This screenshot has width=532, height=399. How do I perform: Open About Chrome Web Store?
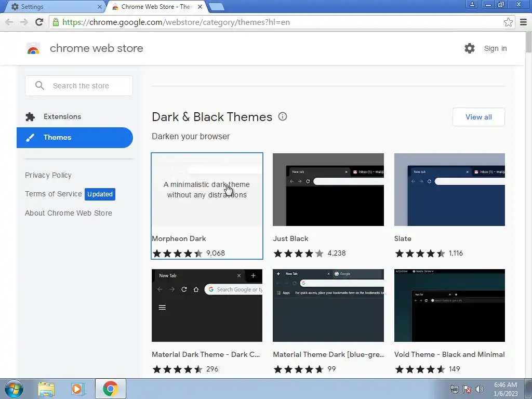click(68, 213)
